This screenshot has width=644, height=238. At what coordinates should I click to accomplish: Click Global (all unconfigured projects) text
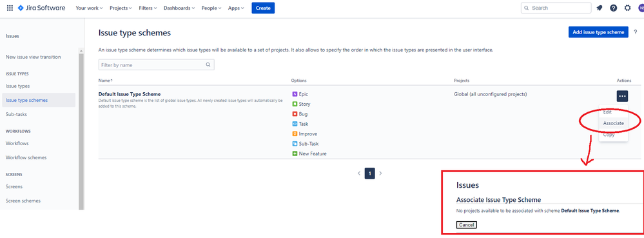tap(491, 94)
